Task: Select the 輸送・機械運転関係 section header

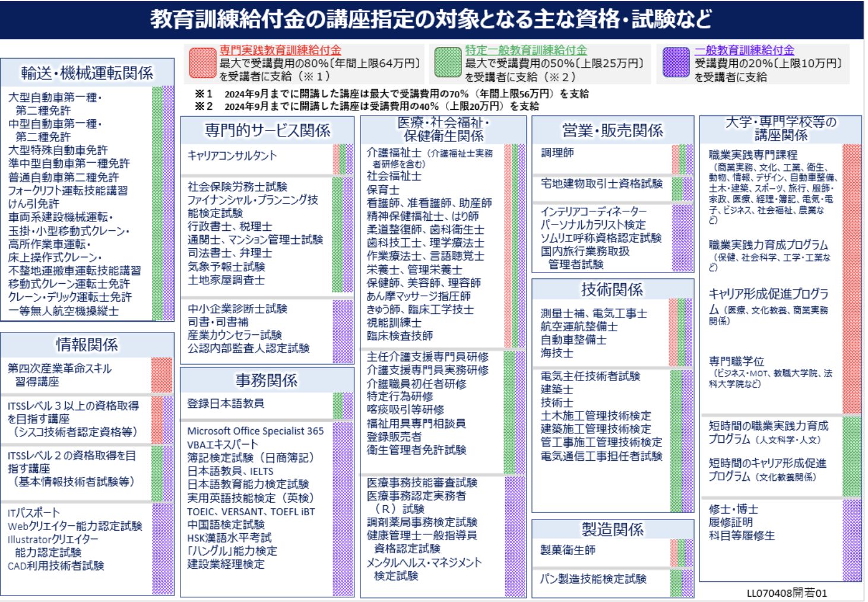Action: click(x=87, y=73)
